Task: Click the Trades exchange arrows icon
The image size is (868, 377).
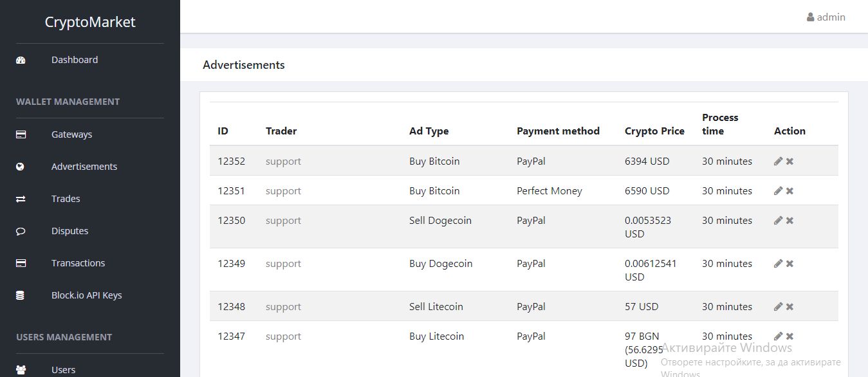Action: click(x=21, y=199)
